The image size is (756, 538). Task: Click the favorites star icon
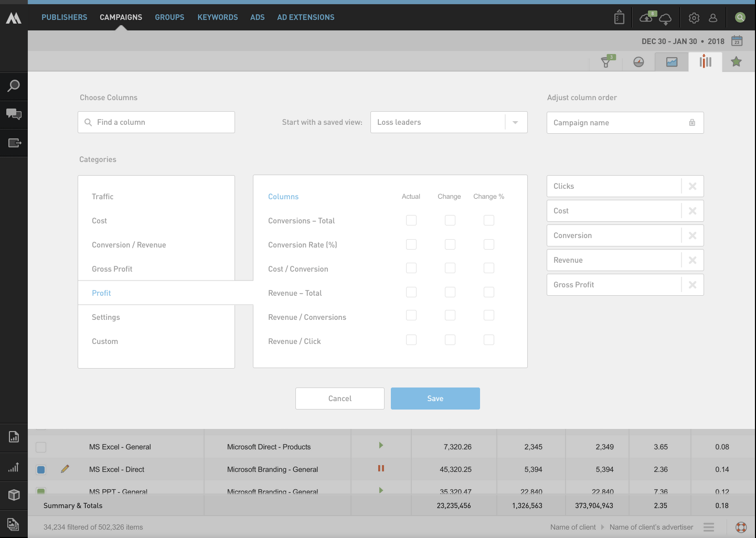[736, 62]
